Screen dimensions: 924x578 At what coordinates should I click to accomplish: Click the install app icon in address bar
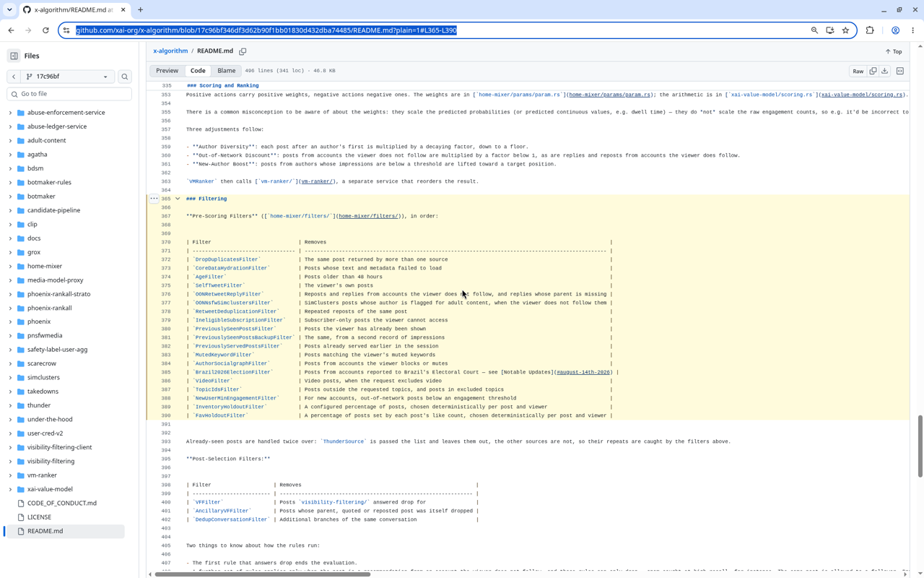[x=830, y=30]
